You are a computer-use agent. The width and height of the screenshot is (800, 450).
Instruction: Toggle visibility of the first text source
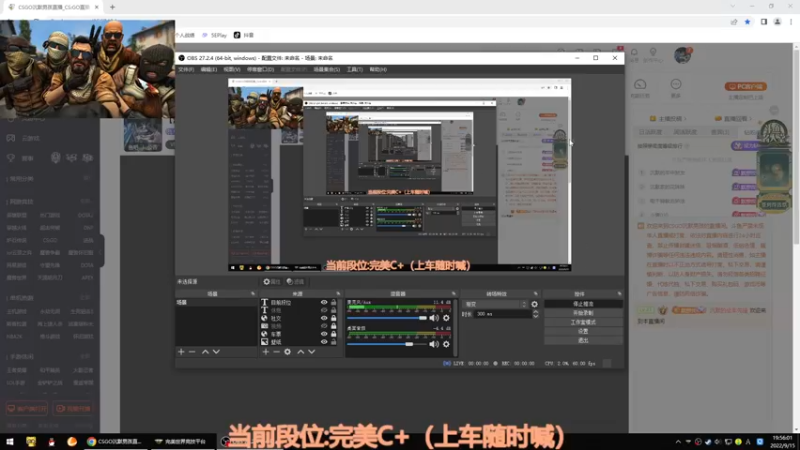click(x=324, y=303)
